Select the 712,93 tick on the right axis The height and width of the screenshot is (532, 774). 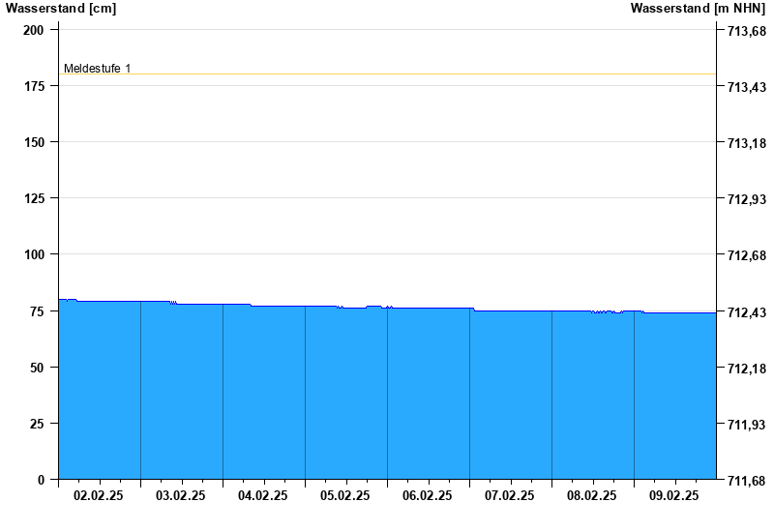pos(746,200)
